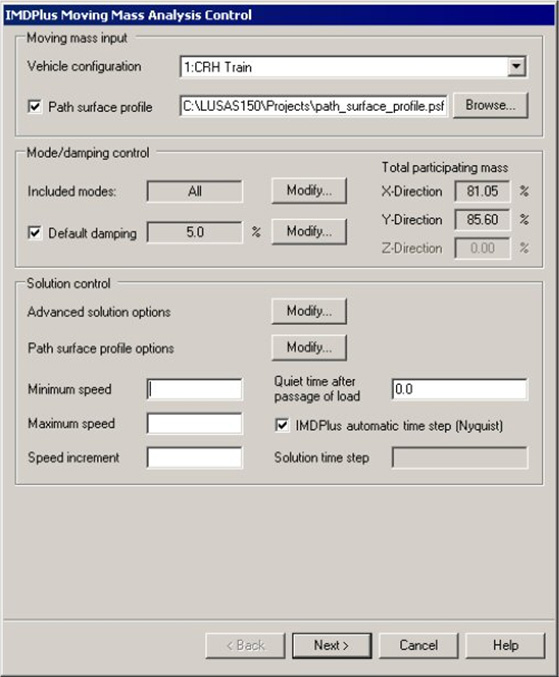
Task: Click the Maximum speed input field
Action: tap(195, 424)
